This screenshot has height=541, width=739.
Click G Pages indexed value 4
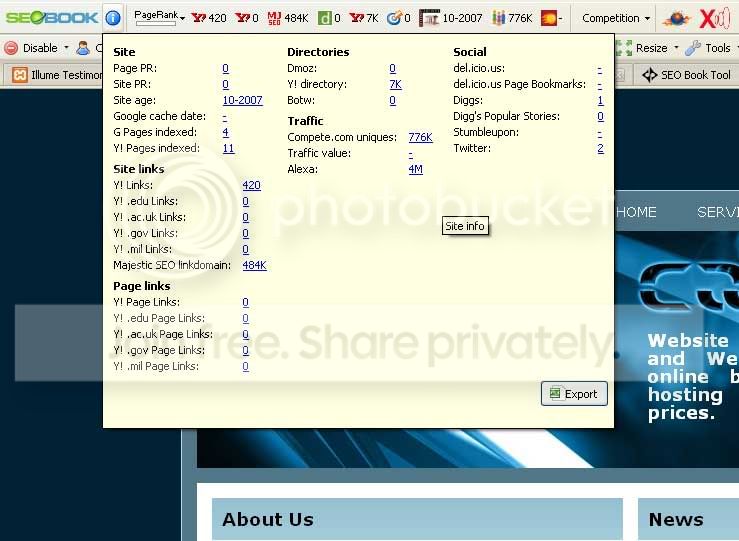click(x=225, y=132)
